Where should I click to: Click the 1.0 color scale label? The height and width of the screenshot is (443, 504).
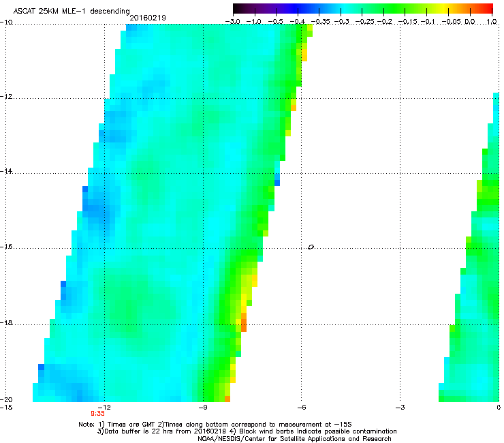(x=492, y=22)
